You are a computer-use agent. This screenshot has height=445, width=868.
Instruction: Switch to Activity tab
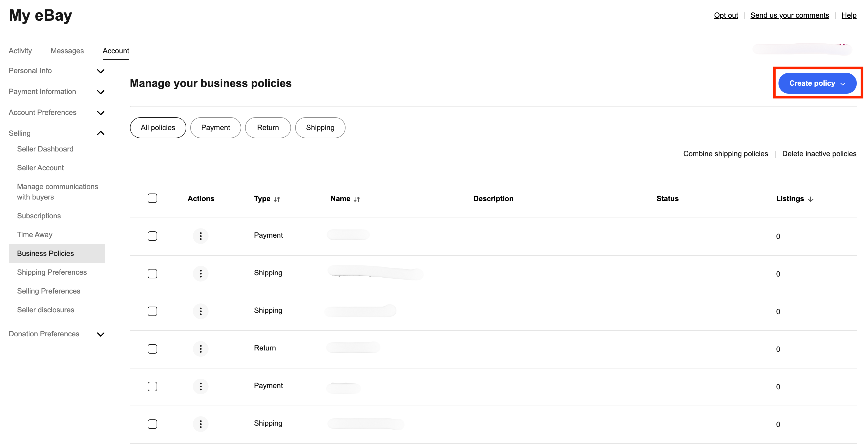coord(20,51)
